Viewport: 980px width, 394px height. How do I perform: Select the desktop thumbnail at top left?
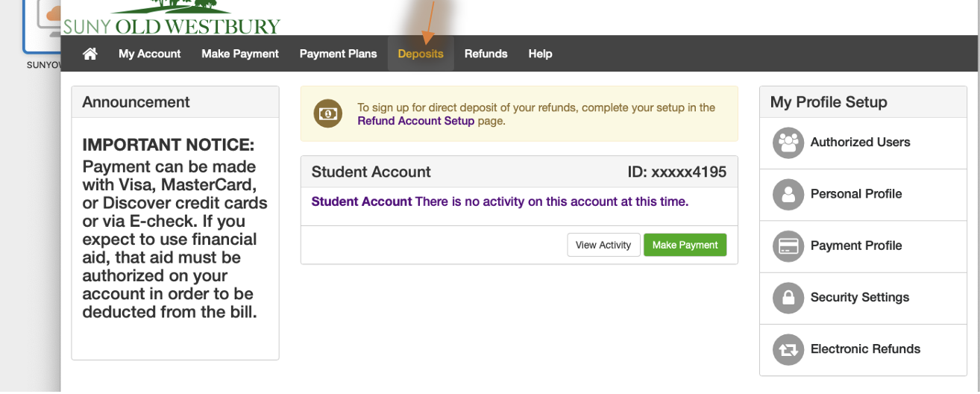pos(42,27)
